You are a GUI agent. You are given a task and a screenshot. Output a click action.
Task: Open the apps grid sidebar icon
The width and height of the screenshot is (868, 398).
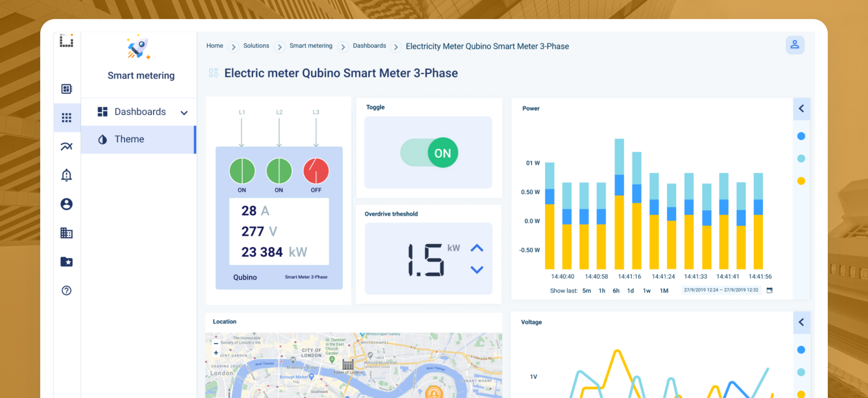point(66,117)
